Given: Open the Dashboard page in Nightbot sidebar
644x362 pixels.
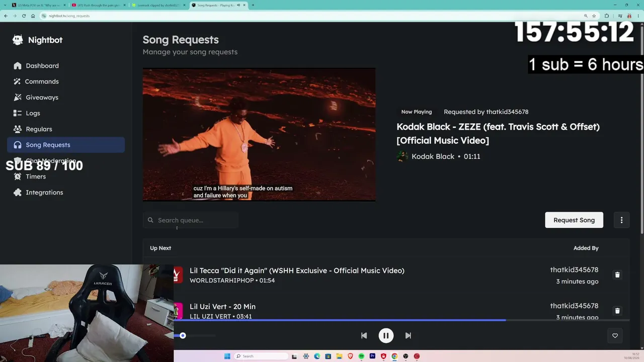Looking at the screenshot, I should tap(66, 65).
